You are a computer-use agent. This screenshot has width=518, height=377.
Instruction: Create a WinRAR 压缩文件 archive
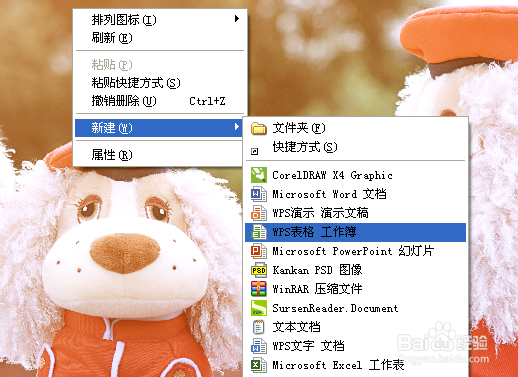[x=355, y=289]
